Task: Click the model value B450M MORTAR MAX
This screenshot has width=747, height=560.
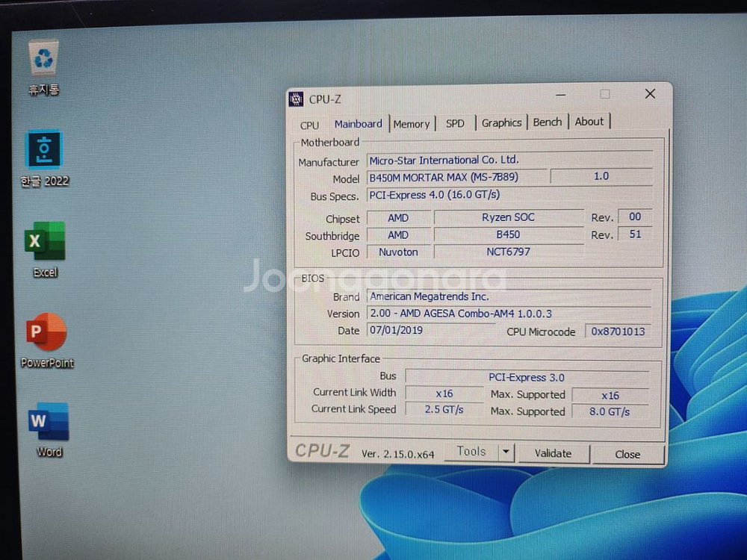Action: coord(457,177)
